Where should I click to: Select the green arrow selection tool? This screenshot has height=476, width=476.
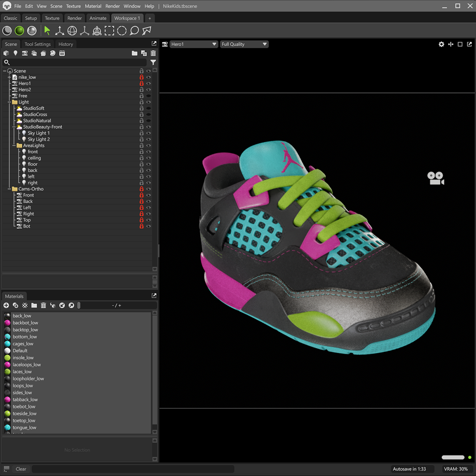coord(47,31)
